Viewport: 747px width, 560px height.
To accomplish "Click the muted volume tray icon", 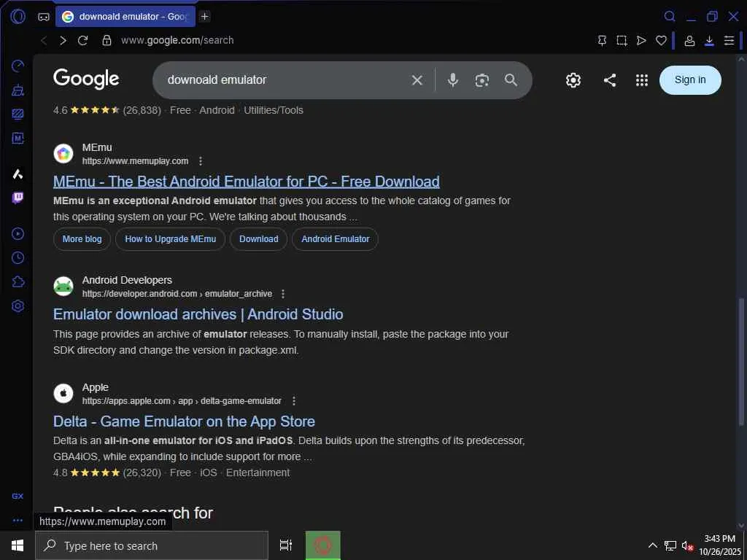I will coord(687,545).
